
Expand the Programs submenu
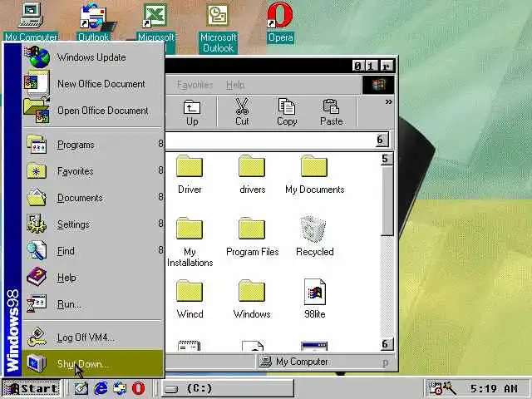point(92,145)
